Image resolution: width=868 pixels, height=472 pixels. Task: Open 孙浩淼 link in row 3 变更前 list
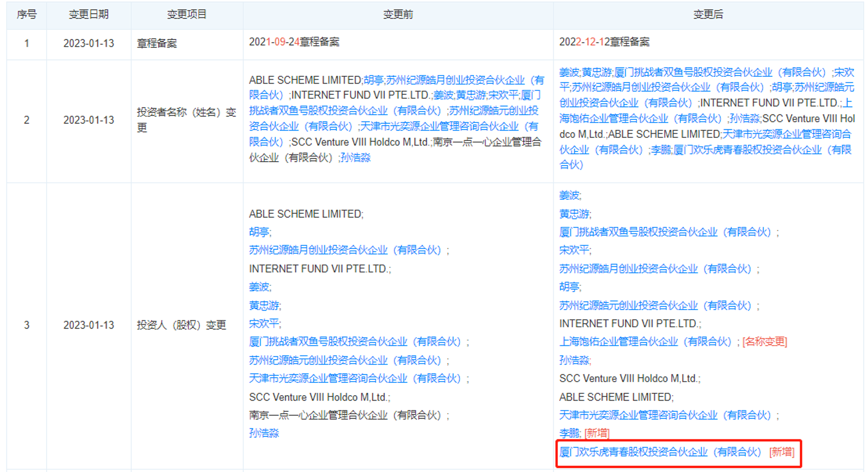(x=264, y=433)
